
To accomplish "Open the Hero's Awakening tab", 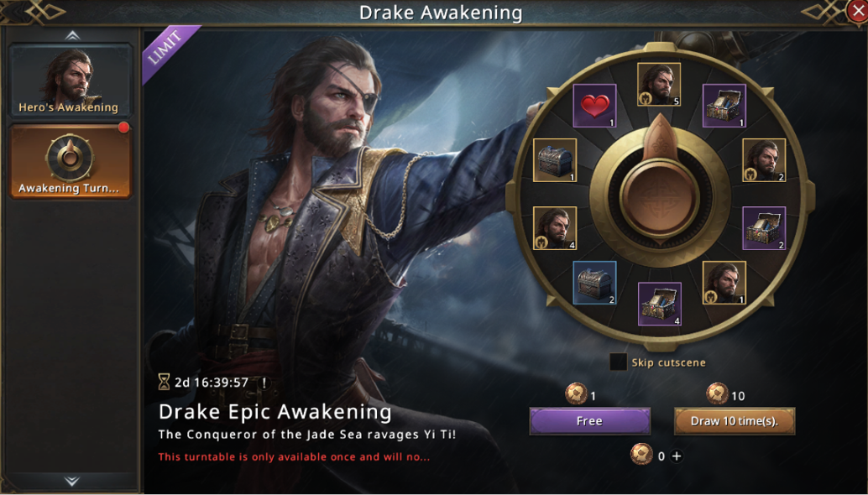I will click(x=71, y=81).
